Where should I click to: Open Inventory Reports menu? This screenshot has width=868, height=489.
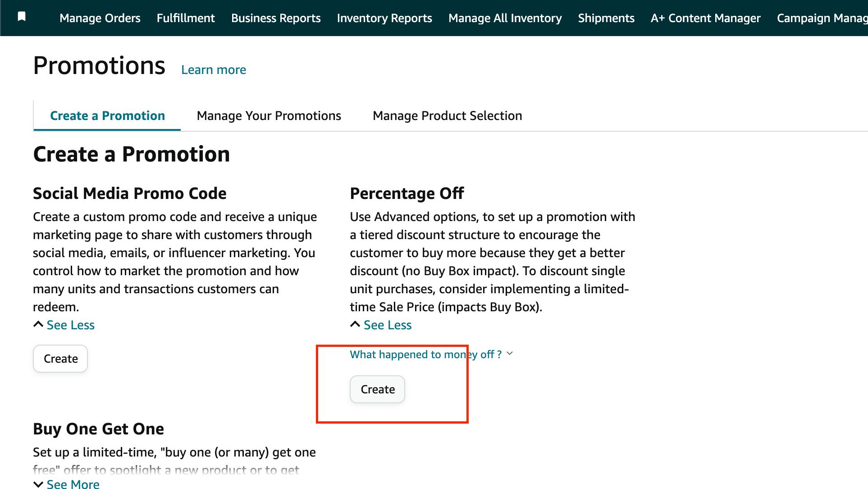click(384, 18)
